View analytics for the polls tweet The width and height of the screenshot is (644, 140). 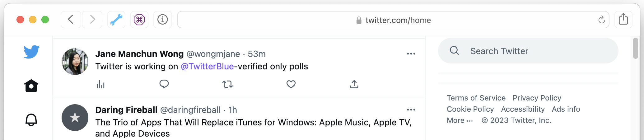(100, 84)
